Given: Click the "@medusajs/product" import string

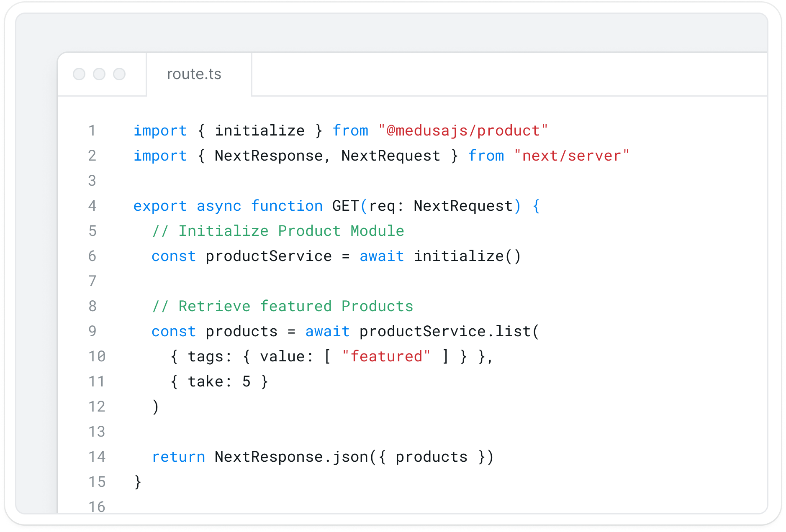Looking at the screenshot, I should pyautogui.click(x=462, y=130).
